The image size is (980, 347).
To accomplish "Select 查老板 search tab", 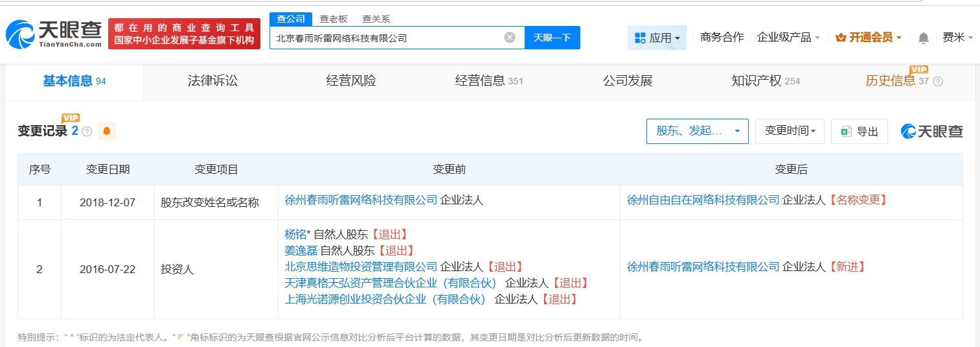I will click(334, 19).
